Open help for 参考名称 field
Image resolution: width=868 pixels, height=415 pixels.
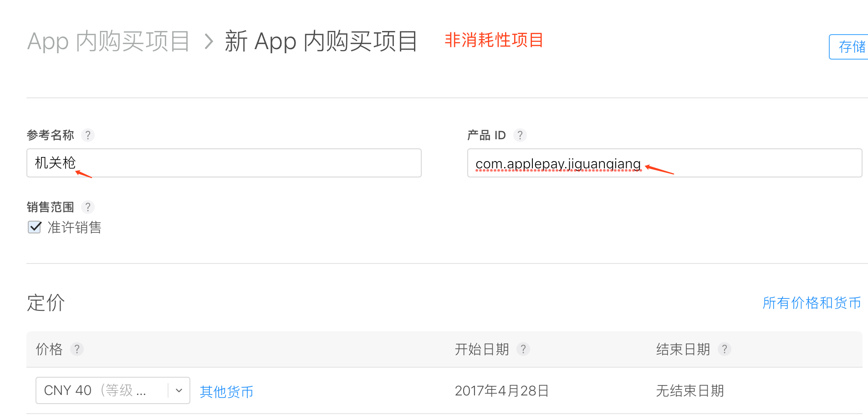[88, 135]
